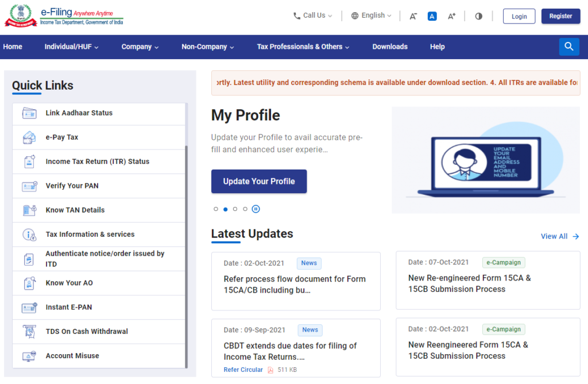Click the Verify Your PAN icon
Image resolution: width=588 pixels, height=384 pixels.
pos(29,186)
